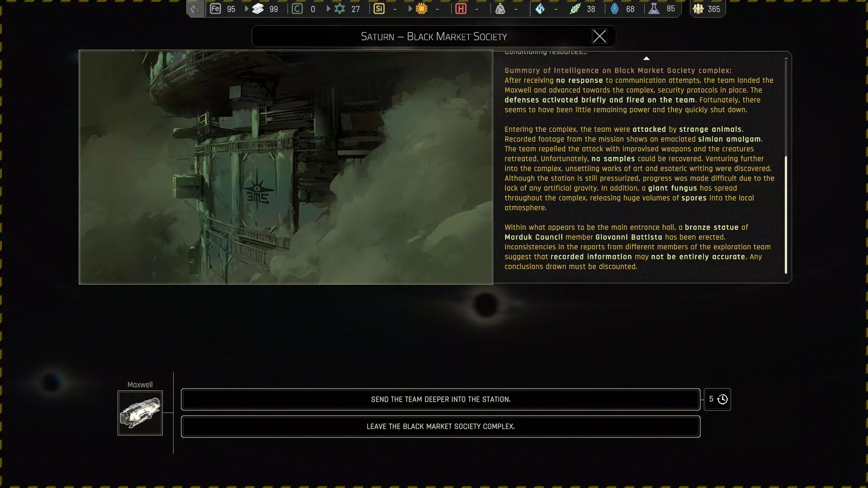Click the globe icon at top left bar

[195, 9]
